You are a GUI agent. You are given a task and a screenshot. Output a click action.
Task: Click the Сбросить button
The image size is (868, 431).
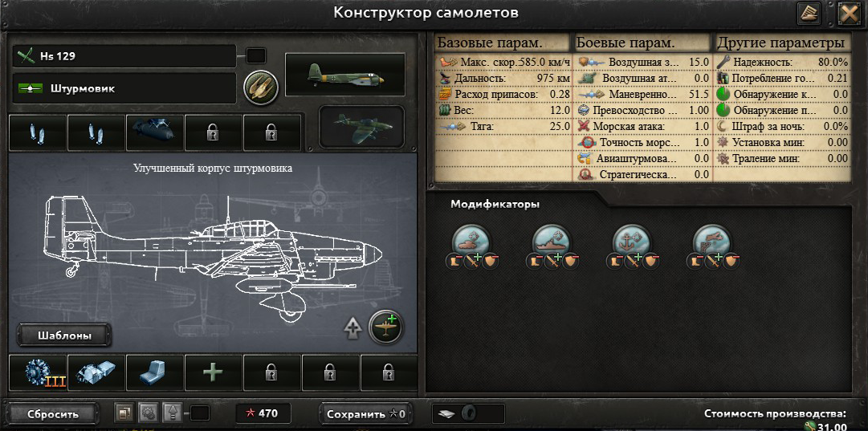tap(53, 414)
